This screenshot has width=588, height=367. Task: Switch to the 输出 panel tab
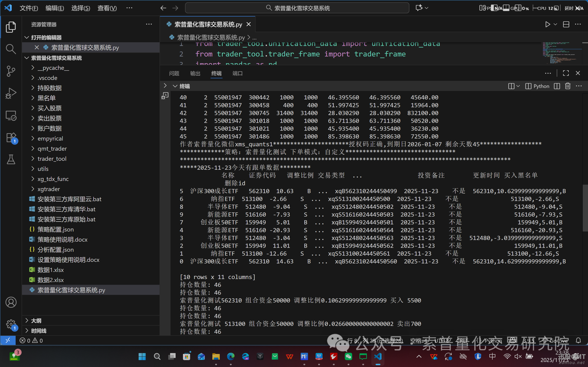coord(195,73)
